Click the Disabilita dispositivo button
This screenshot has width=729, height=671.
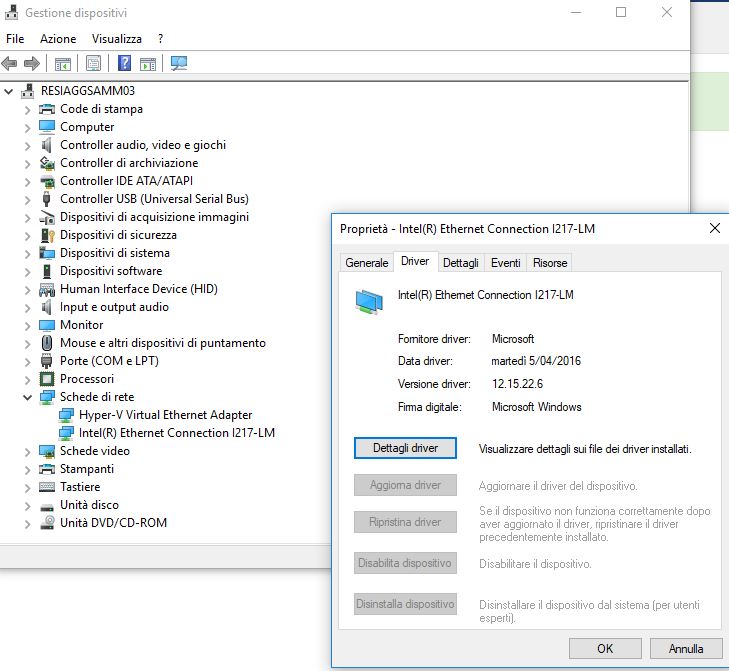[x=405, y=563]
